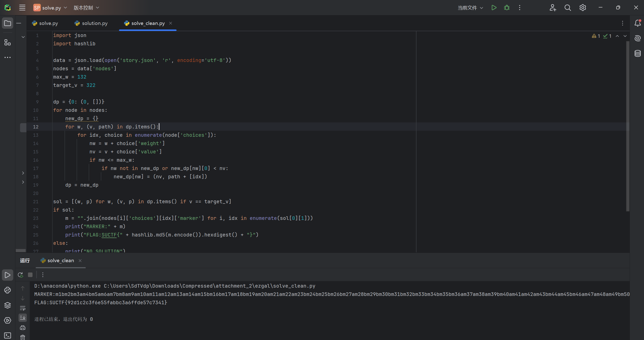Image resolution: width=644 pixels, height=340 pixels.
Task: Open the solve.py project dropdown
Action: (x=50, y=8)
